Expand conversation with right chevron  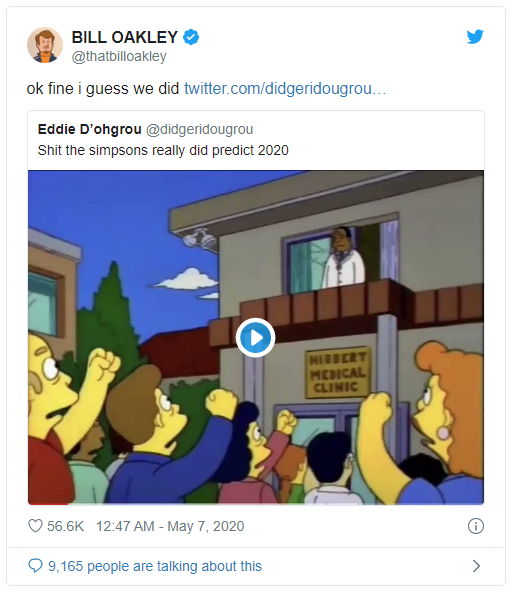coord(476,566)
